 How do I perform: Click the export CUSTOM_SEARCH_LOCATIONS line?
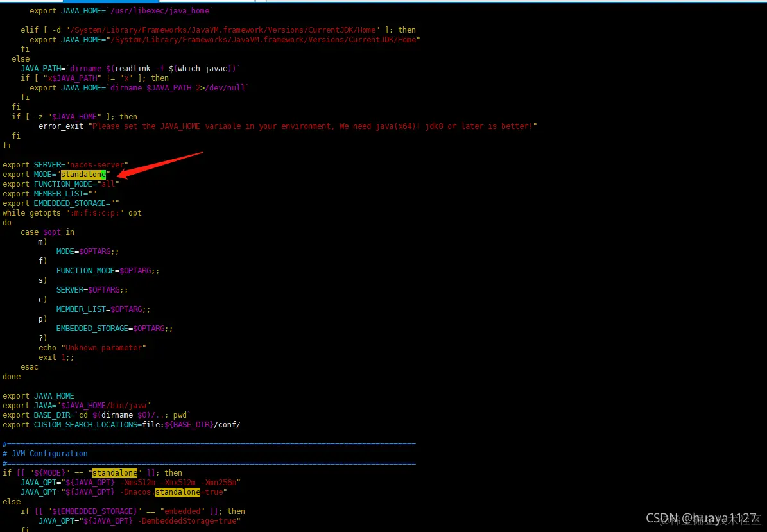[121, 424]
